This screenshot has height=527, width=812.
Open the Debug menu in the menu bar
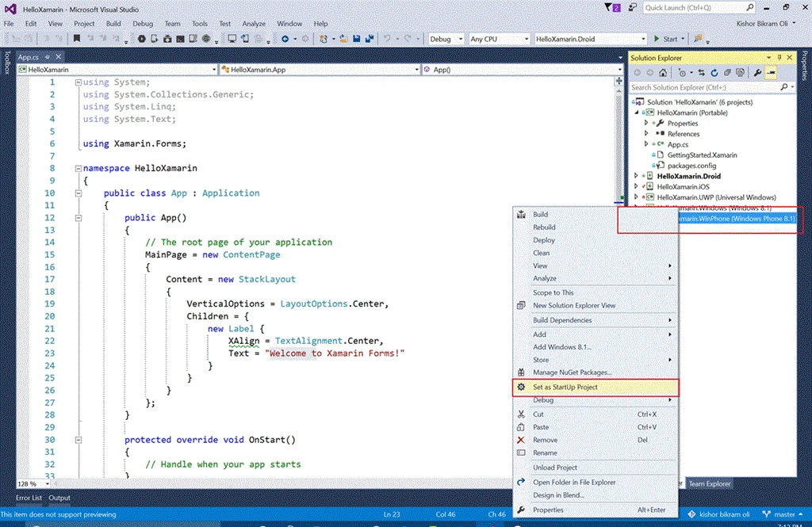[143, 24]
